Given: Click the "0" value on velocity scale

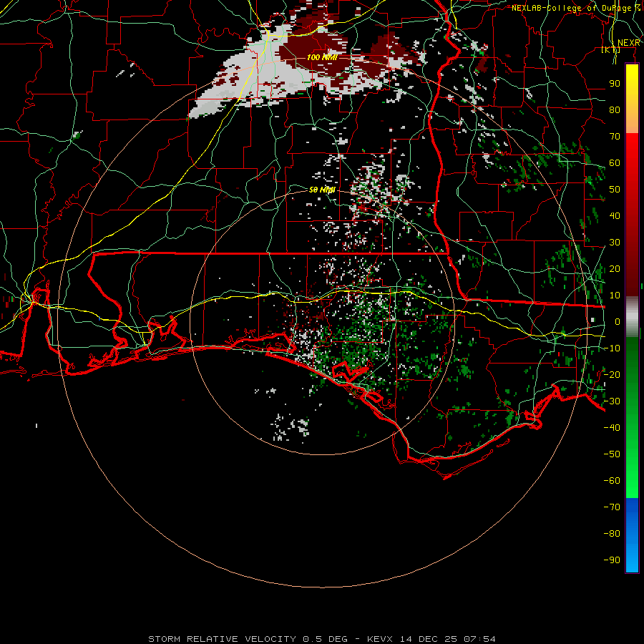Looking at the screenshot, I should click(618, 321).
